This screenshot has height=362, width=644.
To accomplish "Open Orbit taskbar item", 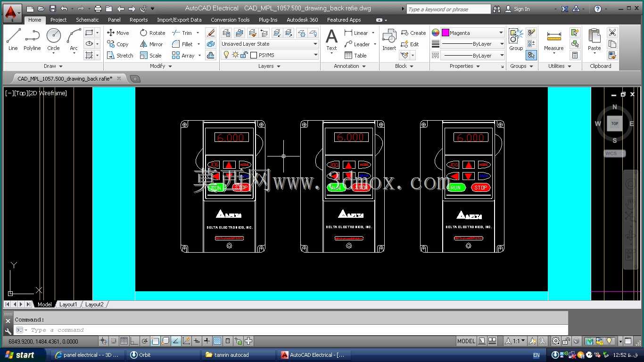I will coord(163,355).
